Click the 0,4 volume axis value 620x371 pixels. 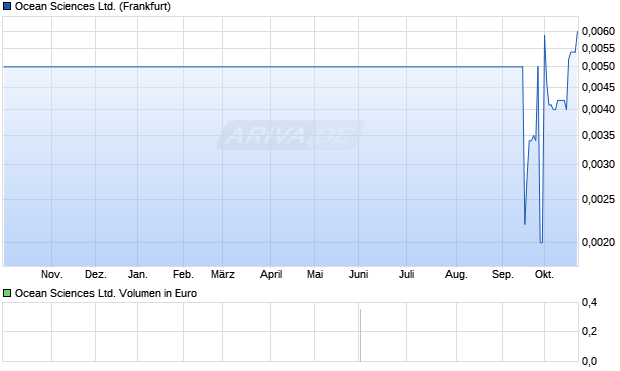[x=589, y=303]
